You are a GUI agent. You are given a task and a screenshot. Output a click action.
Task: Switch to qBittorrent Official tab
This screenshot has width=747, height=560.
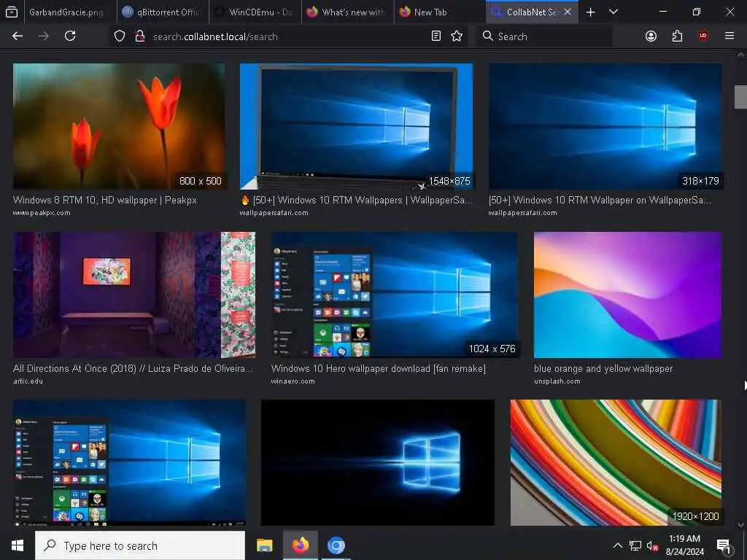coord(163,12)
